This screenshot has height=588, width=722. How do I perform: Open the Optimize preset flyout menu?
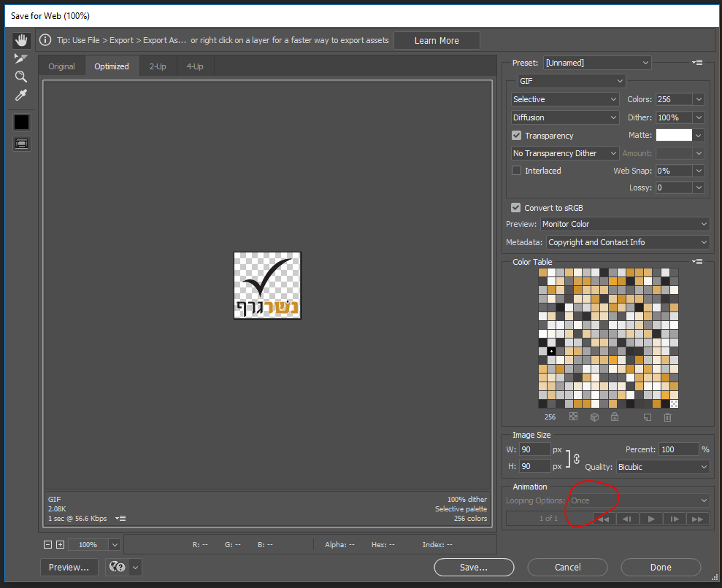697,62
